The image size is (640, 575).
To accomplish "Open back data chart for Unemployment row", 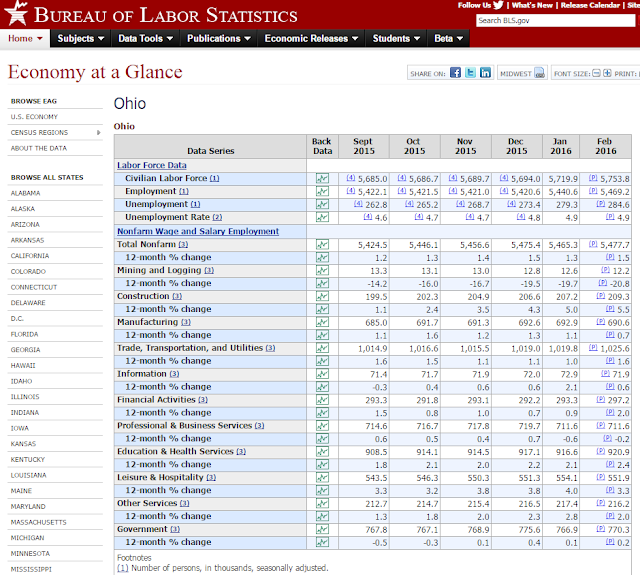I will [x=322, y=204].
